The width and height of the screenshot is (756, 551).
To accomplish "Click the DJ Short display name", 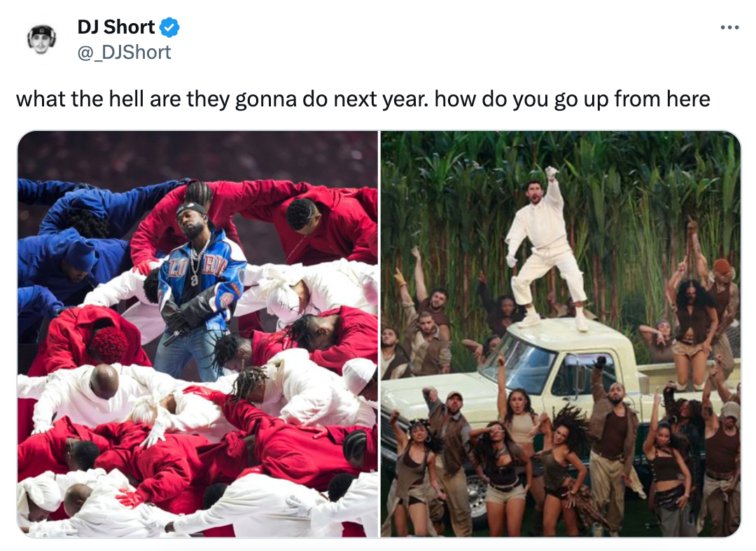I will pos(115,27).
